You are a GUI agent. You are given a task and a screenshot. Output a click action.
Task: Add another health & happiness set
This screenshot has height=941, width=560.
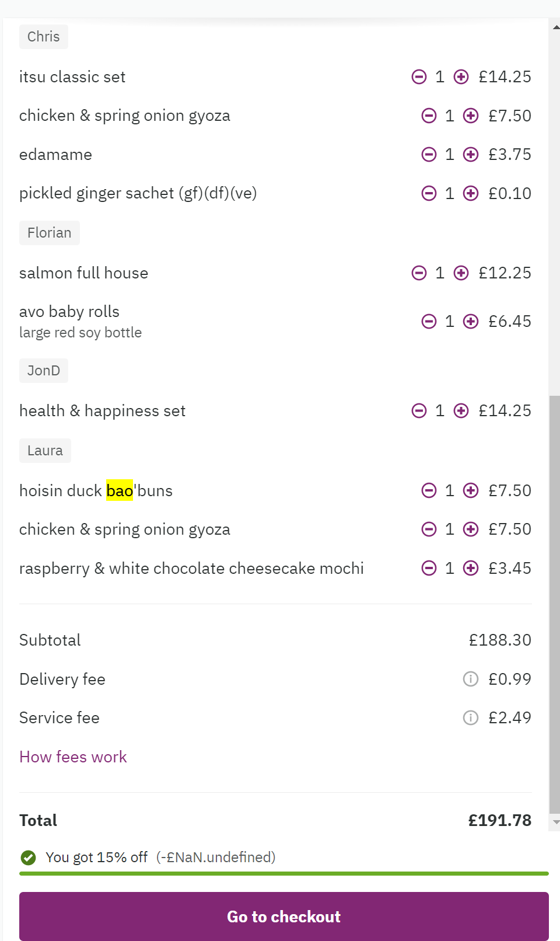(x=461, y=411)
